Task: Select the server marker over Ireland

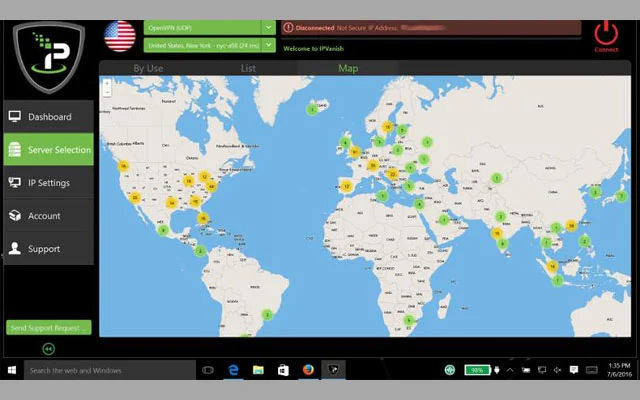Action: 345,143
